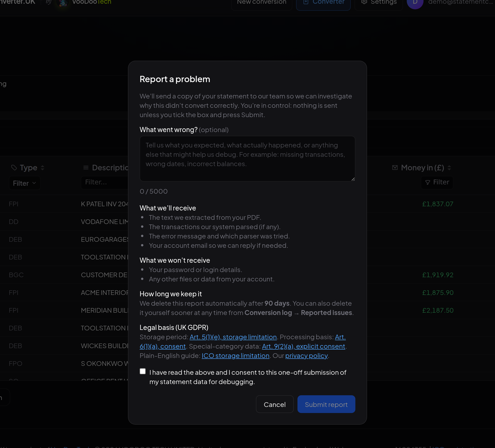Expand the Type Filter dropdown
The width and height of the screenshot is (495, 448).
point(24,183)
